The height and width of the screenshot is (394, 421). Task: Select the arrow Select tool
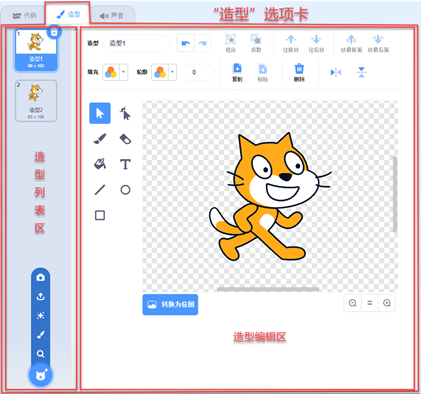100,113
